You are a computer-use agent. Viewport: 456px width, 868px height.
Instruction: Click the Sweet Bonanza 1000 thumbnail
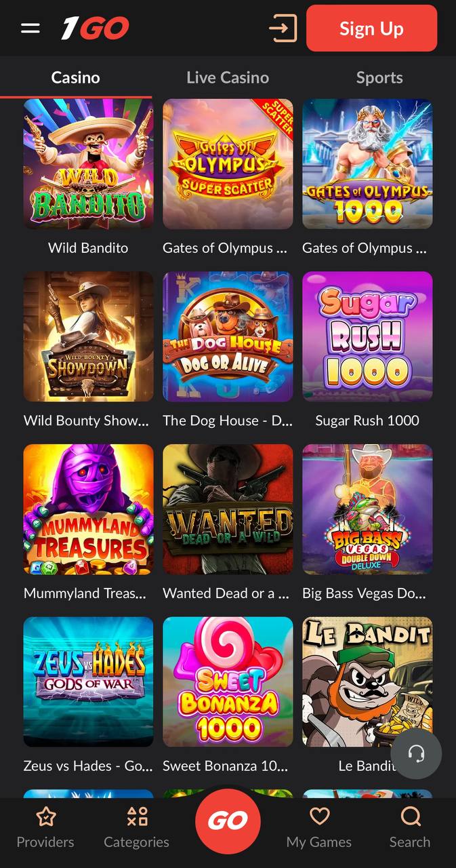click(228, 682)
